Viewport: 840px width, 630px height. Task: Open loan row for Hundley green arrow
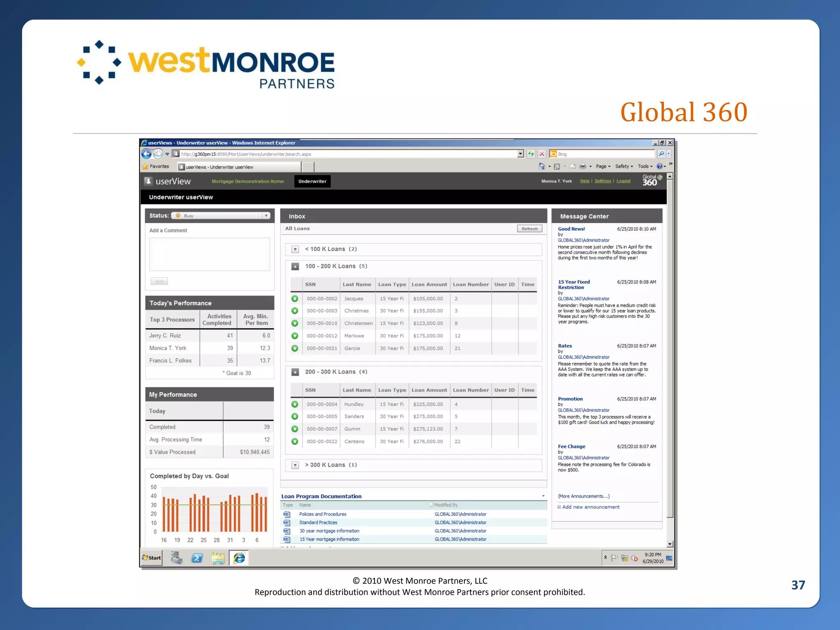click(294, 404)
